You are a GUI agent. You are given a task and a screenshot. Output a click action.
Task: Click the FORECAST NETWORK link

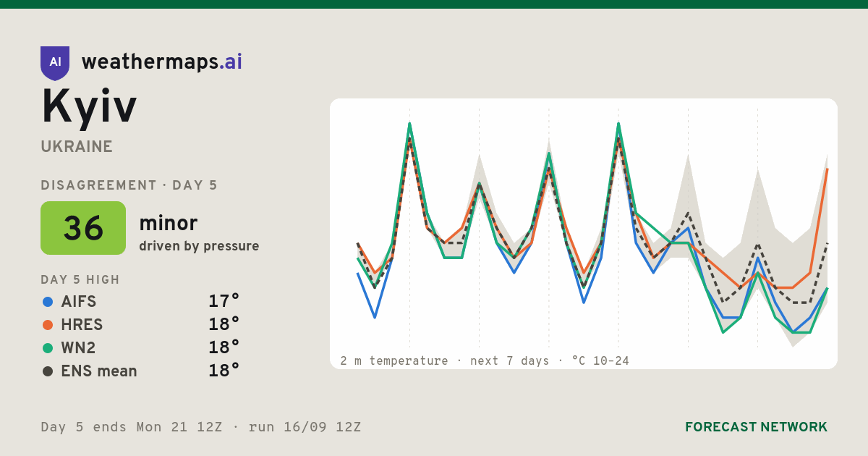point(756,427)
